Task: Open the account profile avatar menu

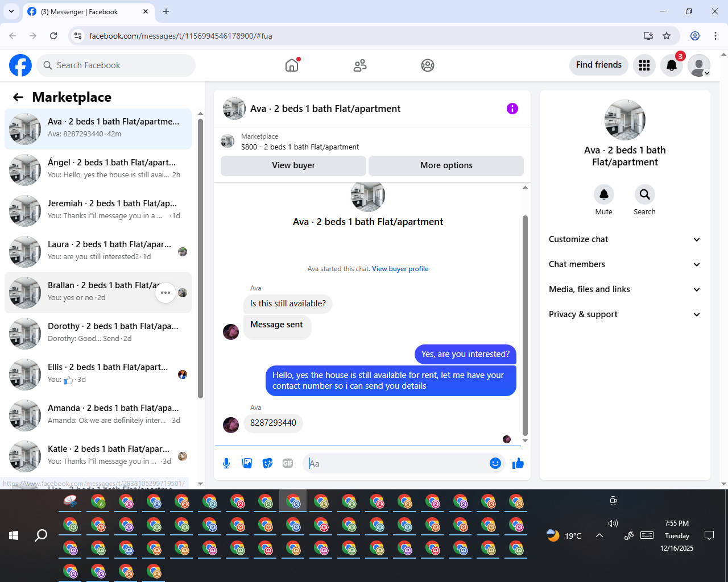Action: 699,65
